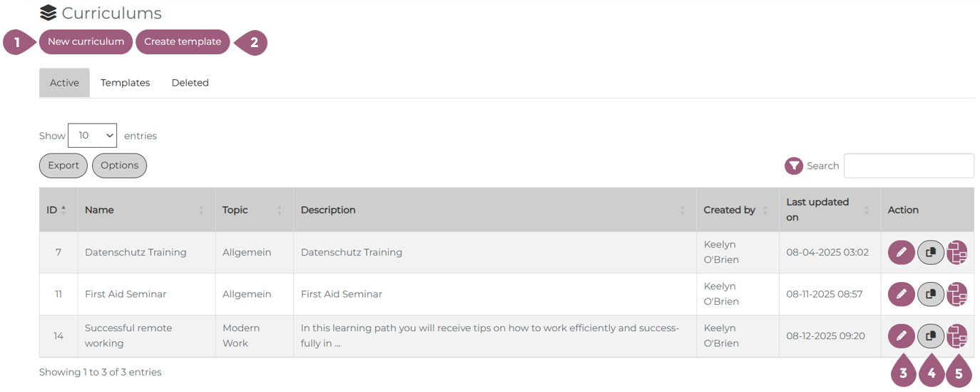
Task: Open the Deleted tab
Action: (x=190, y=83)
